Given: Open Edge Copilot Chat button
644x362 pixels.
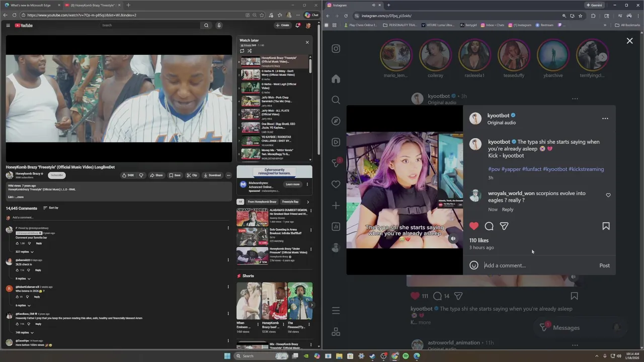Looking at the screenshot, I should tap(312, 15).
